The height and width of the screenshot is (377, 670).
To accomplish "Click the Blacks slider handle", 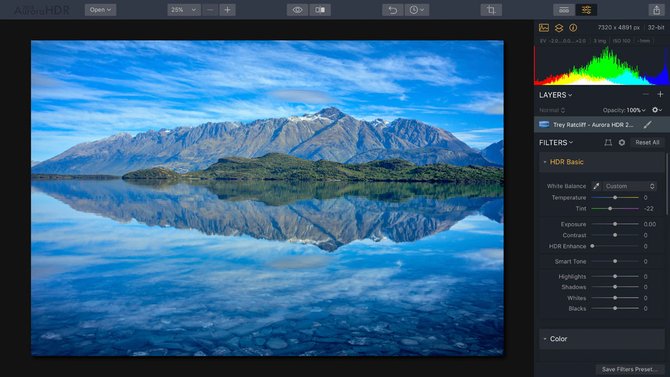I will 615,308.
